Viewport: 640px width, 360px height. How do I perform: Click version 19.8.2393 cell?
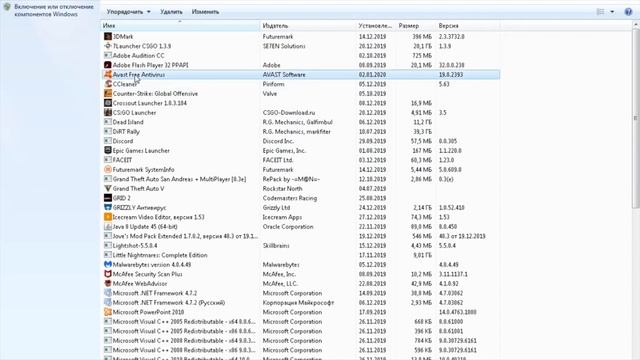(451, 74)
